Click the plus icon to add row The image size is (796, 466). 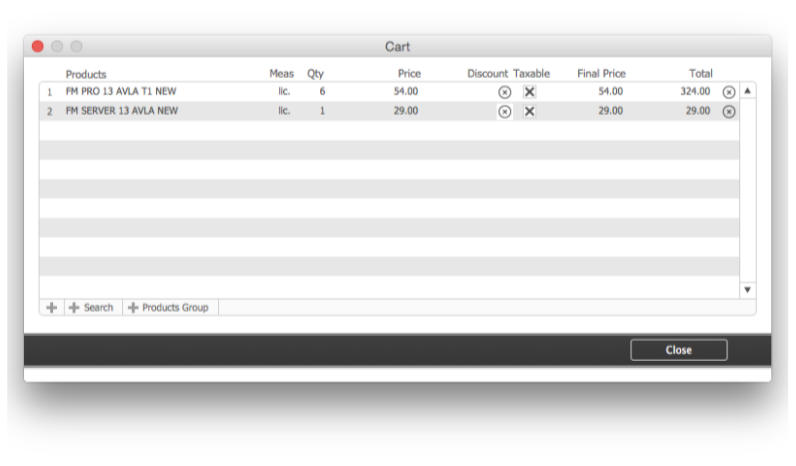tap(52, 308)
